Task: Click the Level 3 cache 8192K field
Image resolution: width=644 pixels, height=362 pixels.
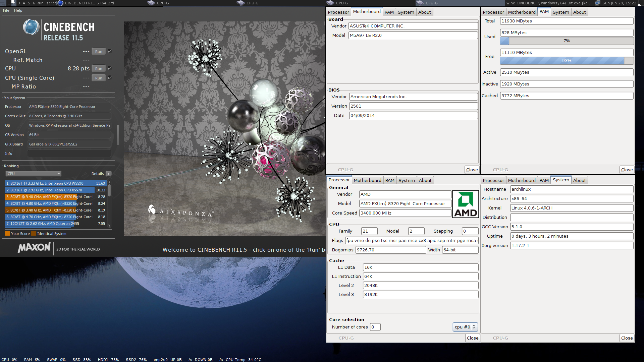Action: tap(421, 294)
